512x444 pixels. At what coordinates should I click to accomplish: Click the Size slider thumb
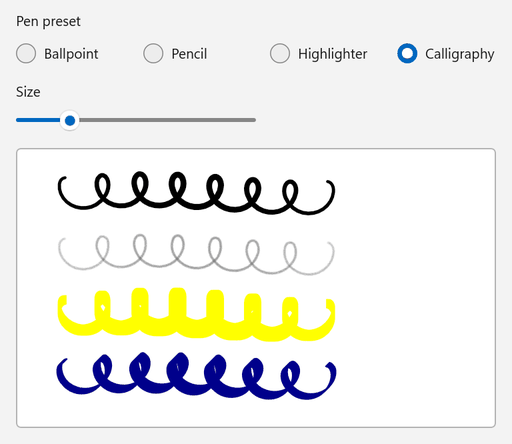point(70,120)
